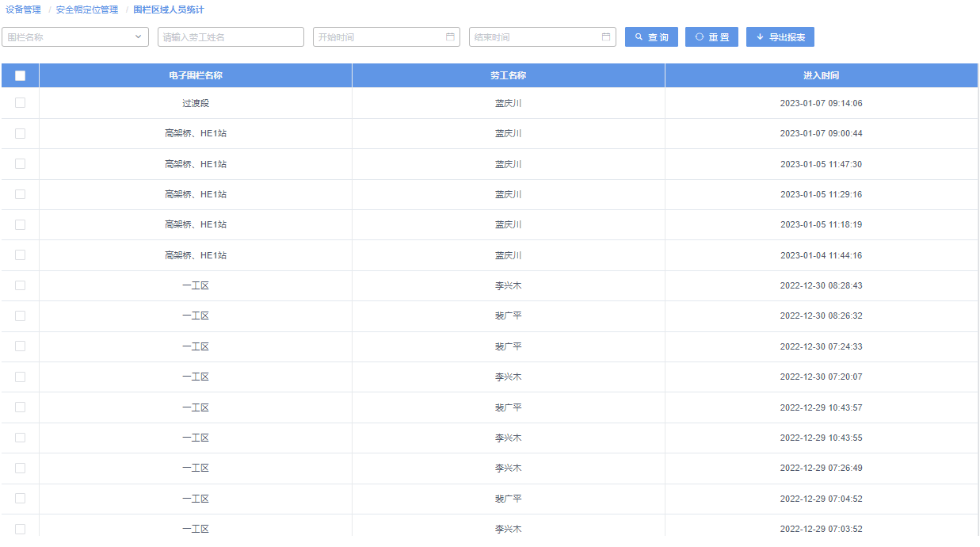
Task: Expand the dropdown arrow of 围栏名称 selector
Action: (x=138, y=37)
